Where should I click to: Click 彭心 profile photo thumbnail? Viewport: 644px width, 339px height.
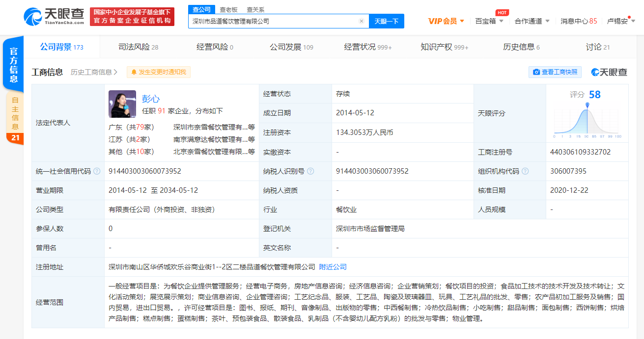(x=122, y=104)
